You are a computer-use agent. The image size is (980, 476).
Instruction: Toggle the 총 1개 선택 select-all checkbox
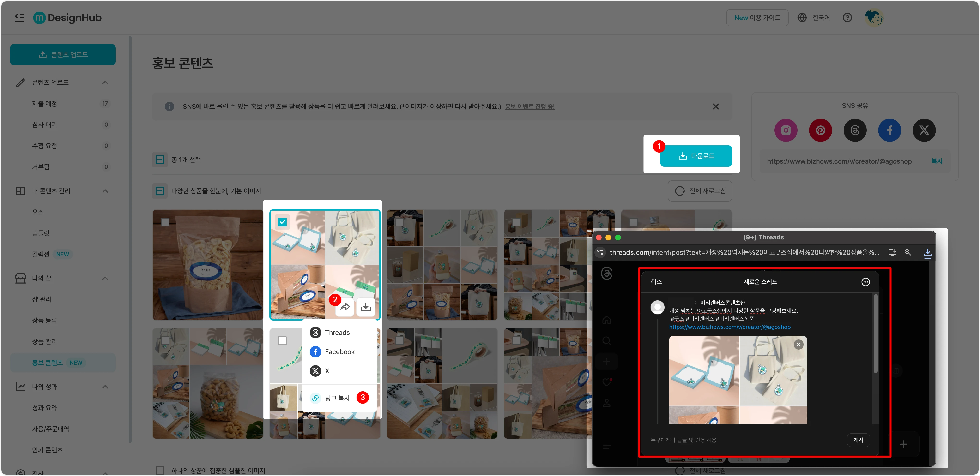(160, 160)
